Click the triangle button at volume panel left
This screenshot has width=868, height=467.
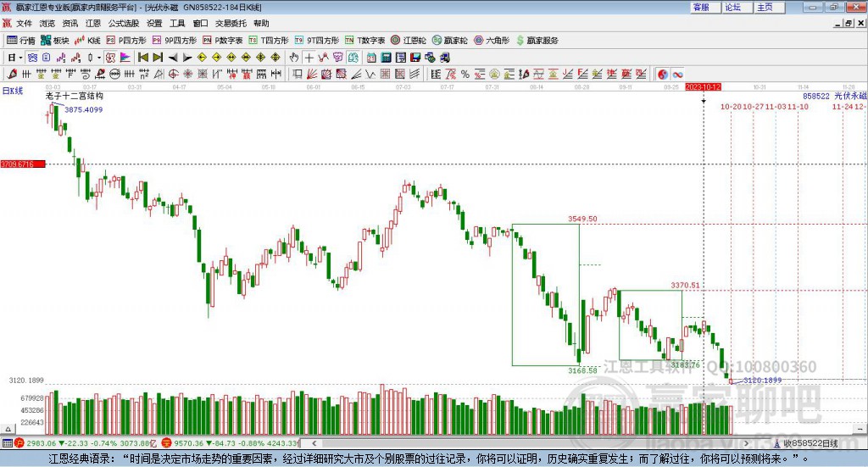click(8, 429)
